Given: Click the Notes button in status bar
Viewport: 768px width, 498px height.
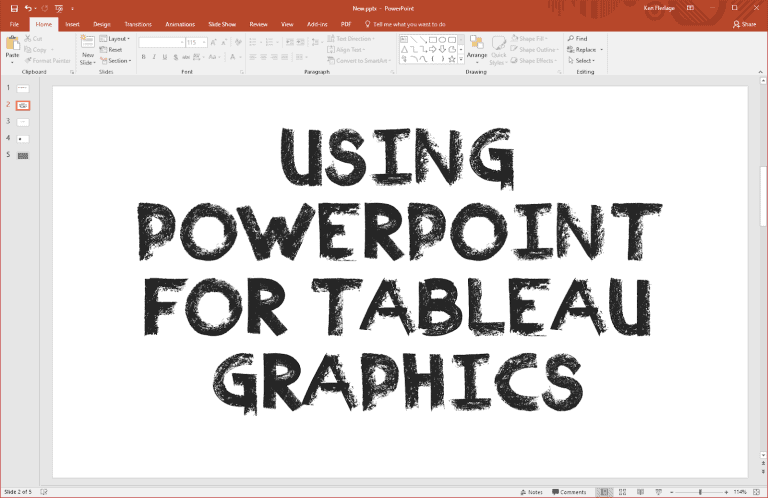Looking at the screenshot, I should (x=531, y=492).
